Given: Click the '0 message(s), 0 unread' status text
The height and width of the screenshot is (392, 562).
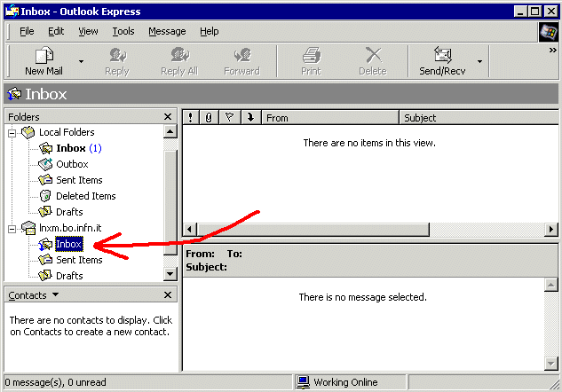Looking at the screenshot, I should pos(56,382).
